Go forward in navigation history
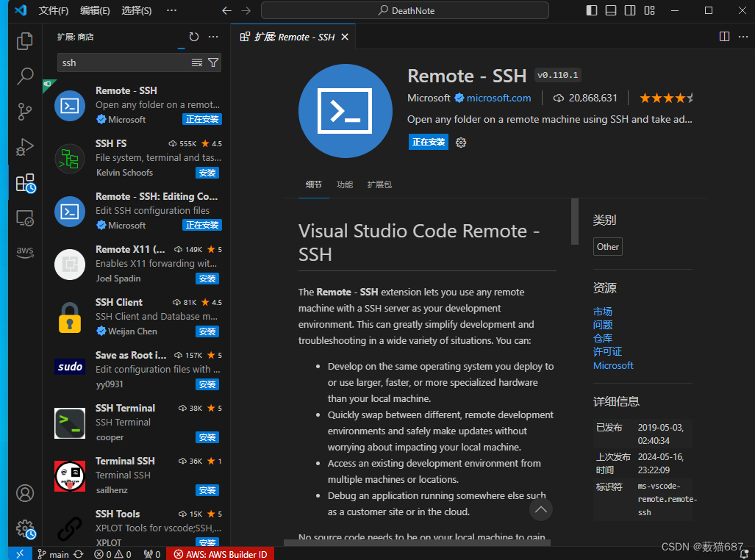 pos(246,10)
